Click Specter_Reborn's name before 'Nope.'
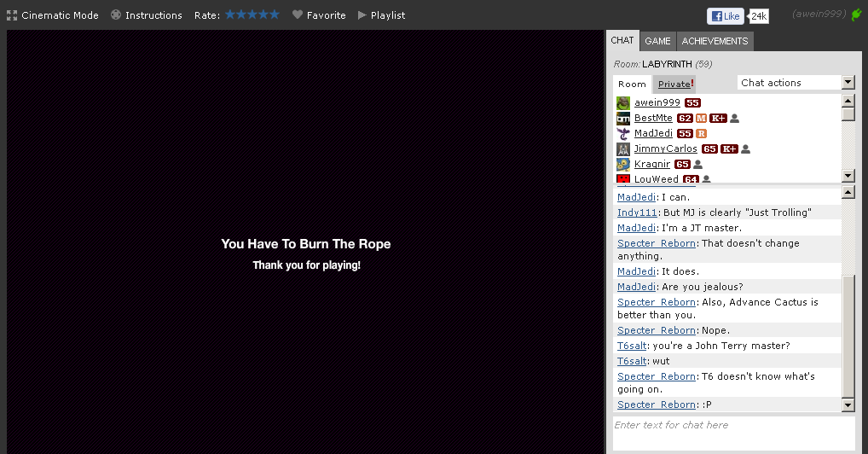Image resolution: width=868 pixels, height=454 pixels. tap(657, 330)
